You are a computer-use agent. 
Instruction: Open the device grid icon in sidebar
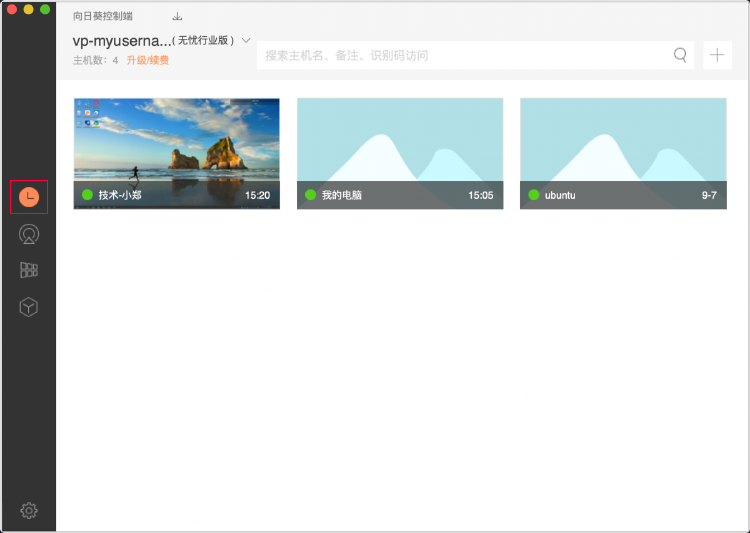point(29,270)
